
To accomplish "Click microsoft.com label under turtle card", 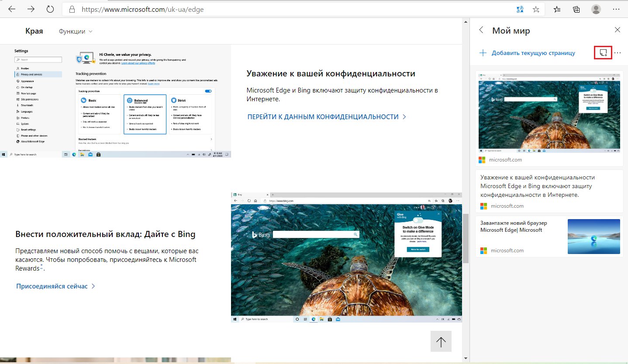I will tap(505, 160).
